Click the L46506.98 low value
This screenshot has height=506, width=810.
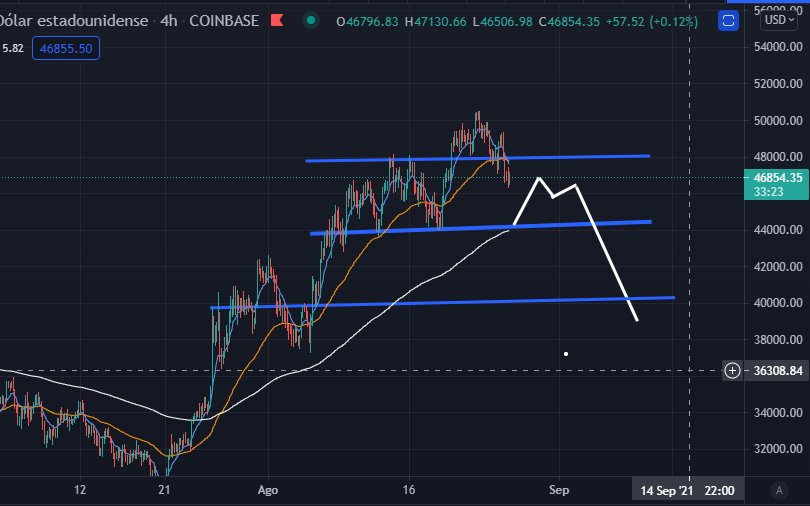[503, 22]
